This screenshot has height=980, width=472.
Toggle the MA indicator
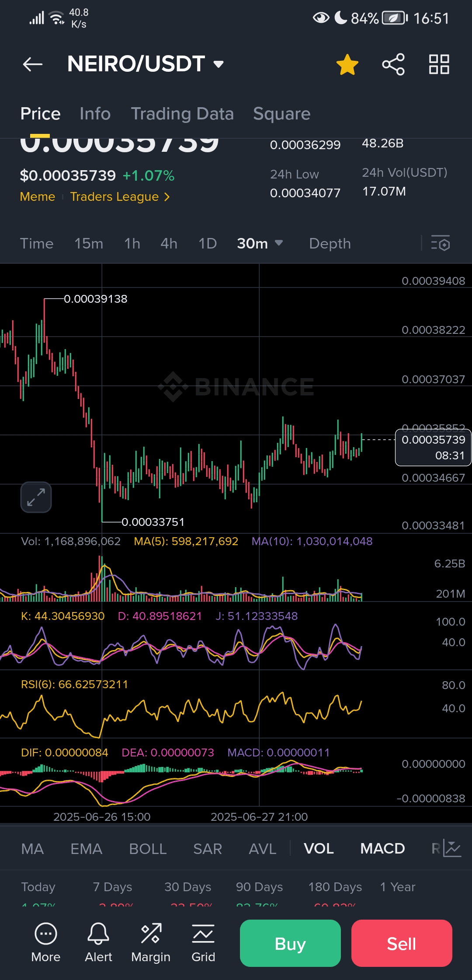[x=32, y=849]
